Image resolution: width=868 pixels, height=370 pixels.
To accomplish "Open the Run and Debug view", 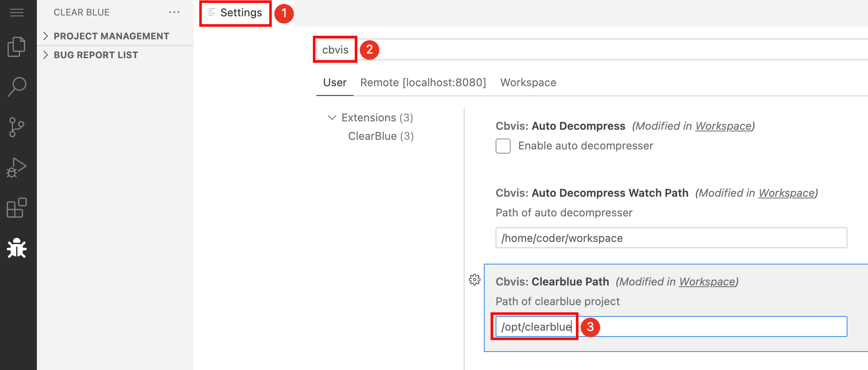I will 17,168.
